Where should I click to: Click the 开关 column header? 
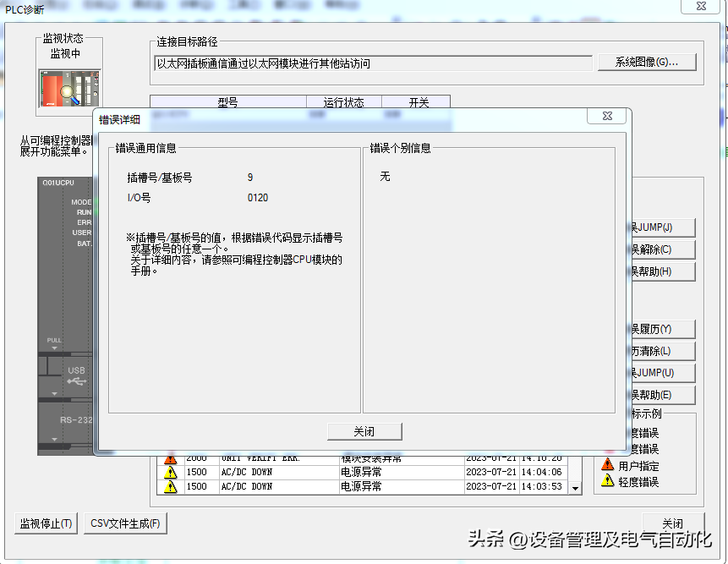click(419, 102)
